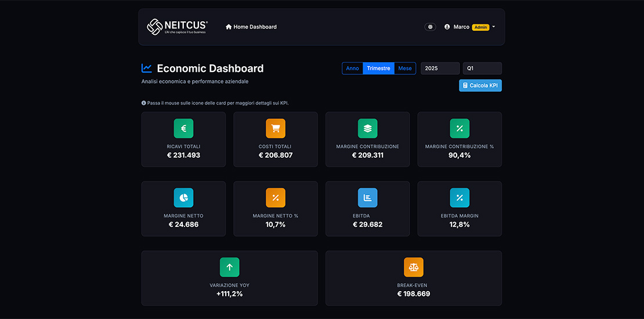644x319 pixels.
Task: Click the Economic Dashboard heading
Action: coord(210,68)
